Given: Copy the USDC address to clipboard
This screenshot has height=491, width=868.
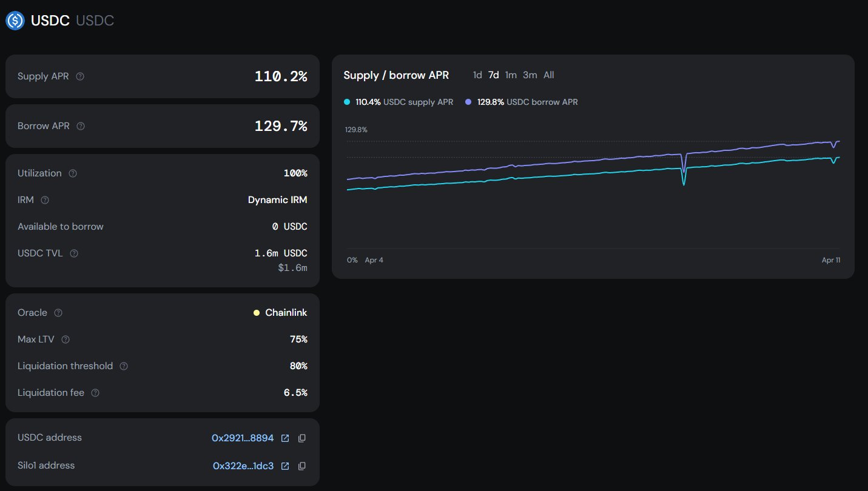Looking at the screenshot, I should tap(301, 438).
